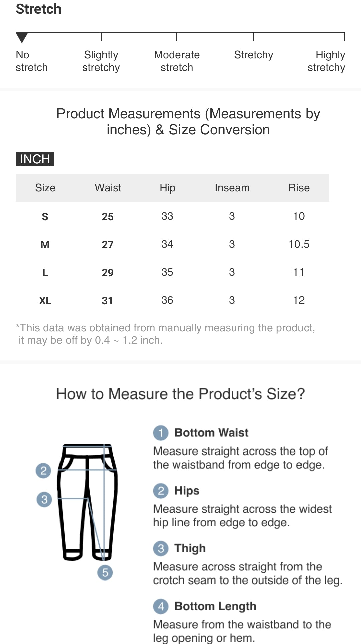The height and width of the screenshot is (644, 361).
Task: Click the Highly stretchy scale label
Action: [x=326, y=61]
